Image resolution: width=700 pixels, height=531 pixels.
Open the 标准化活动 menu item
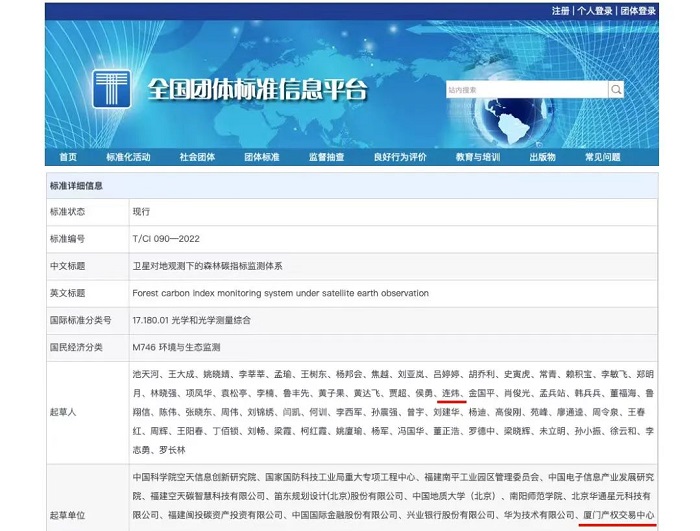pos(128,157)
